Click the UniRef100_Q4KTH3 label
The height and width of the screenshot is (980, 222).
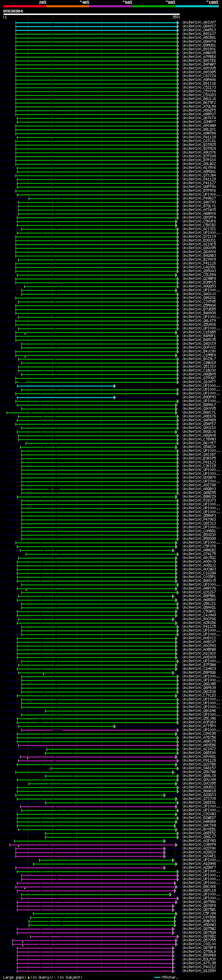tap(199, 202)
